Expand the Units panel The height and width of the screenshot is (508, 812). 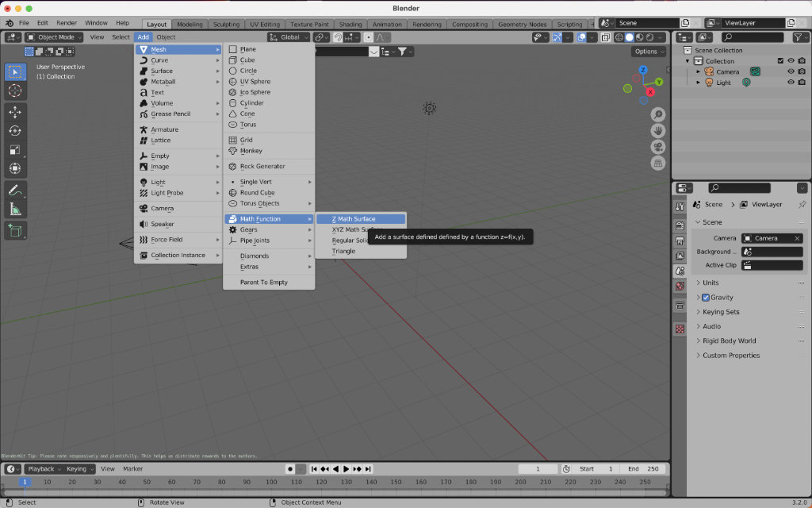point(710,283)
